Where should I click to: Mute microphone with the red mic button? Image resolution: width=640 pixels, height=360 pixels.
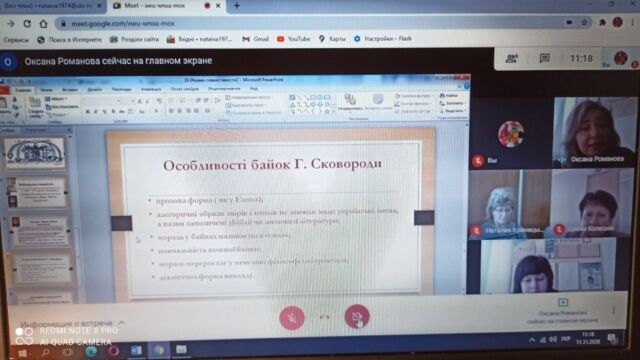click(292, 318)
